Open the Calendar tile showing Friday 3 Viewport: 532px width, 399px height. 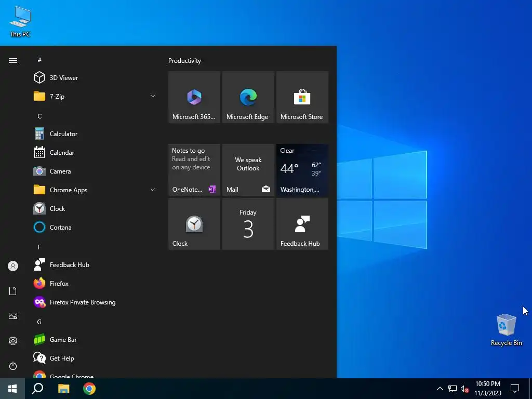248,224
